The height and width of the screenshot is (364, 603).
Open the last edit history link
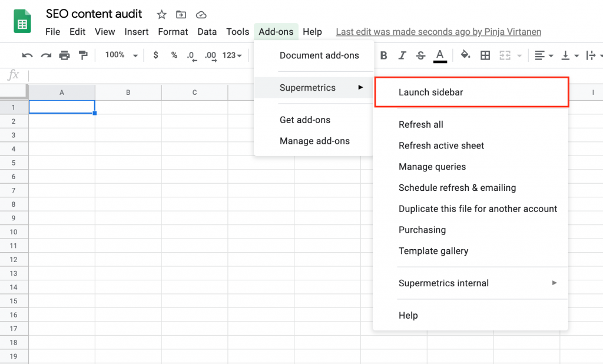click(438, 32)
